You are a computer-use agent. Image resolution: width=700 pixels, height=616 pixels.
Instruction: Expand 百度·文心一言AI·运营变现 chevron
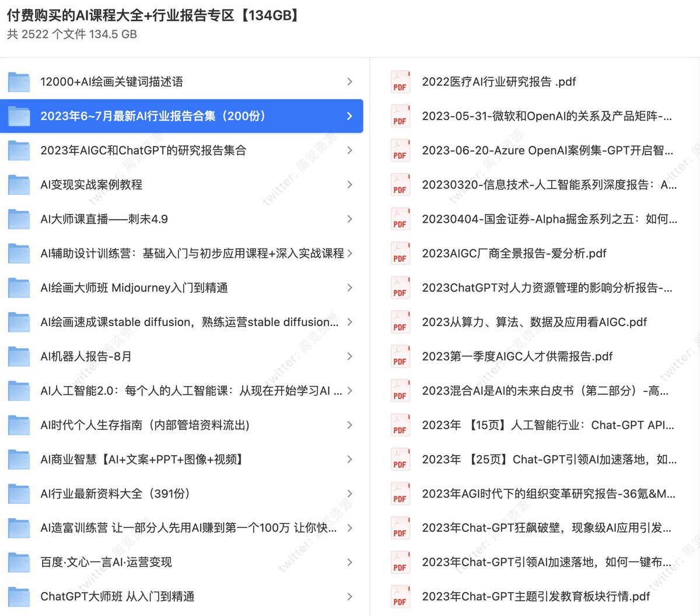coord(349,562)
